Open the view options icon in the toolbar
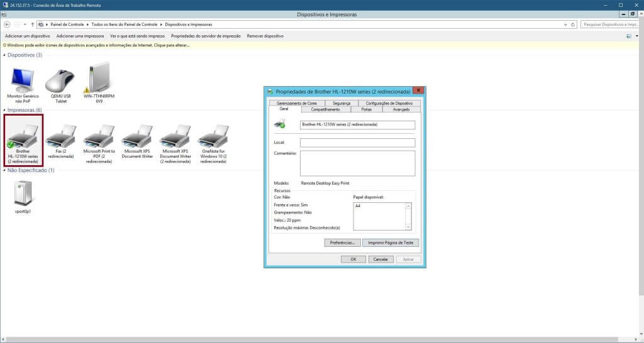The image size is (644, 343). point(628,36)
